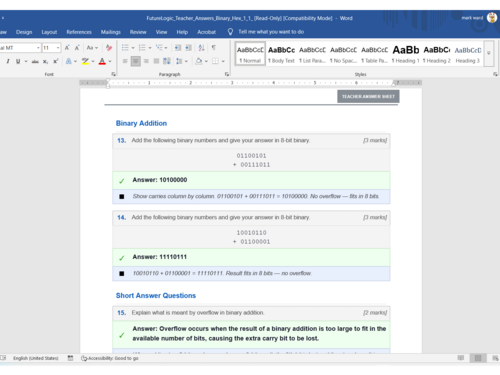500x375 pixels.
Task: Align text to the right
Action: pyautogui.click(x=146, y=61)
